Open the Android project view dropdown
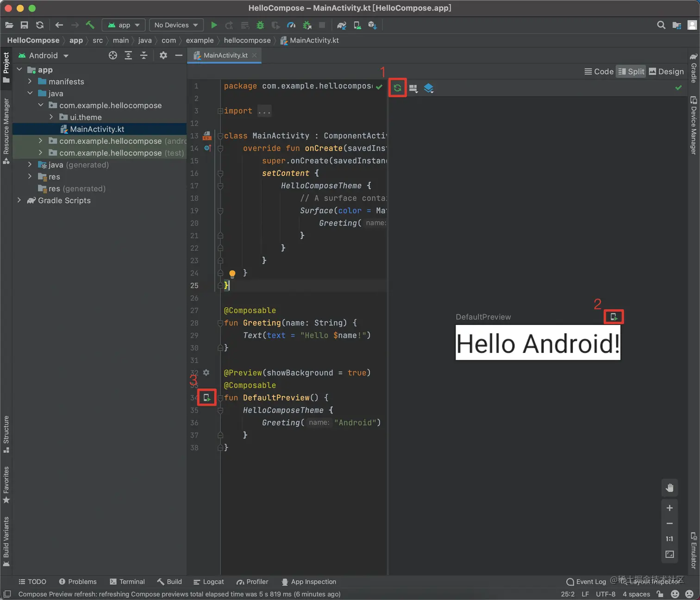Viewport: 700px width, 600px height. (x=44, y=56)
